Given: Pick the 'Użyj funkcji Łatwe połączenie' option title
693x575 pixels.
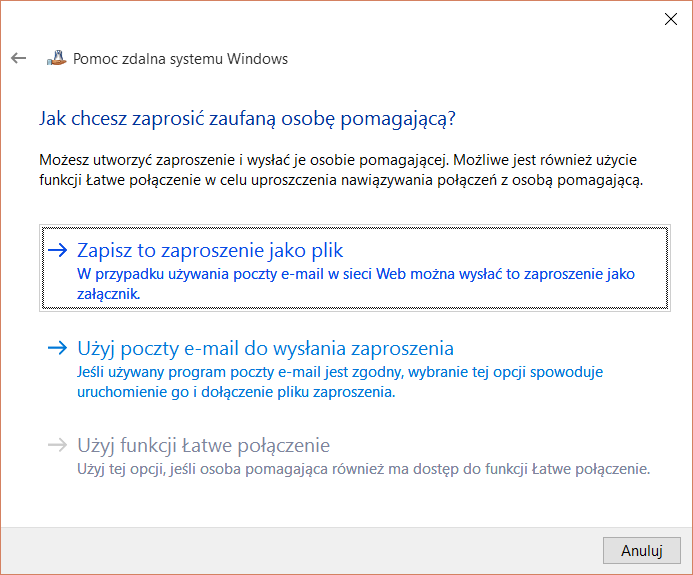Looking at the screenshot, I should pos(203,445).
